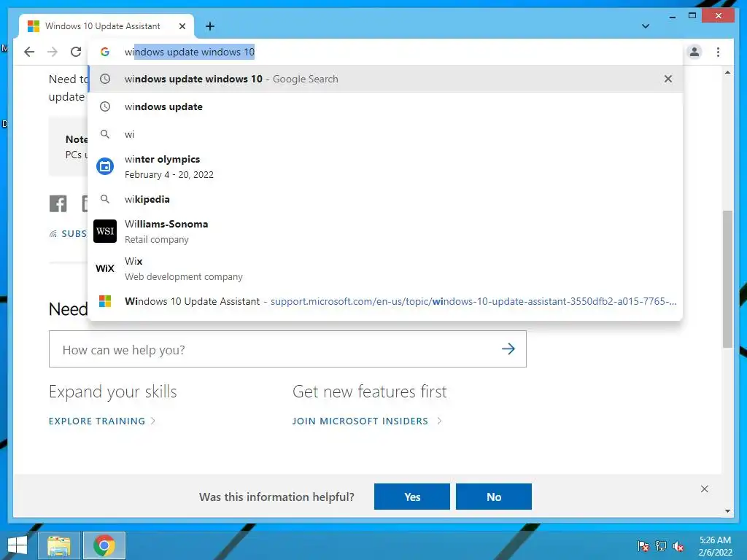Select the 'windows update windows 10' Google Search suggestion

(385, 79)
